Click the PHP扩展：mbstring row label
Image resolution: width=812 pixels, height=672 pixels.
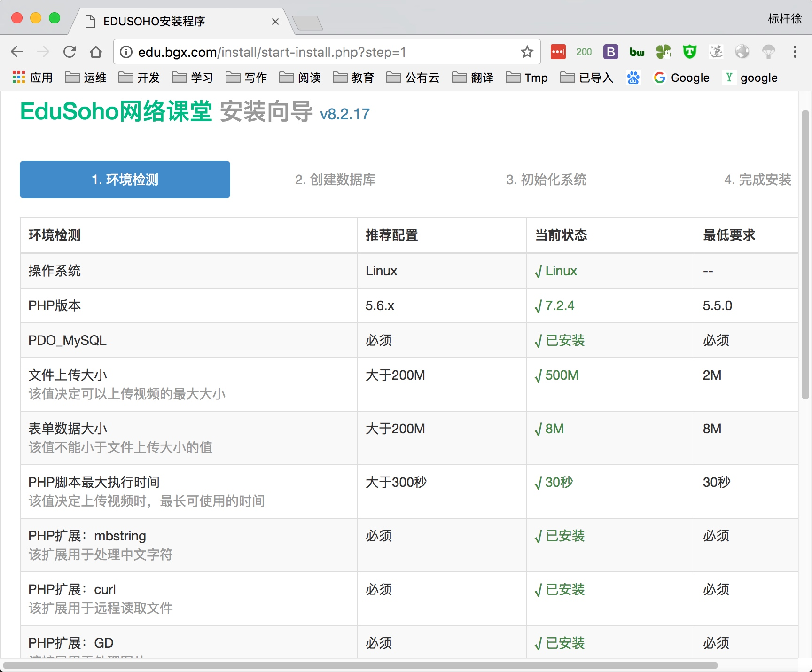[87, 536]
